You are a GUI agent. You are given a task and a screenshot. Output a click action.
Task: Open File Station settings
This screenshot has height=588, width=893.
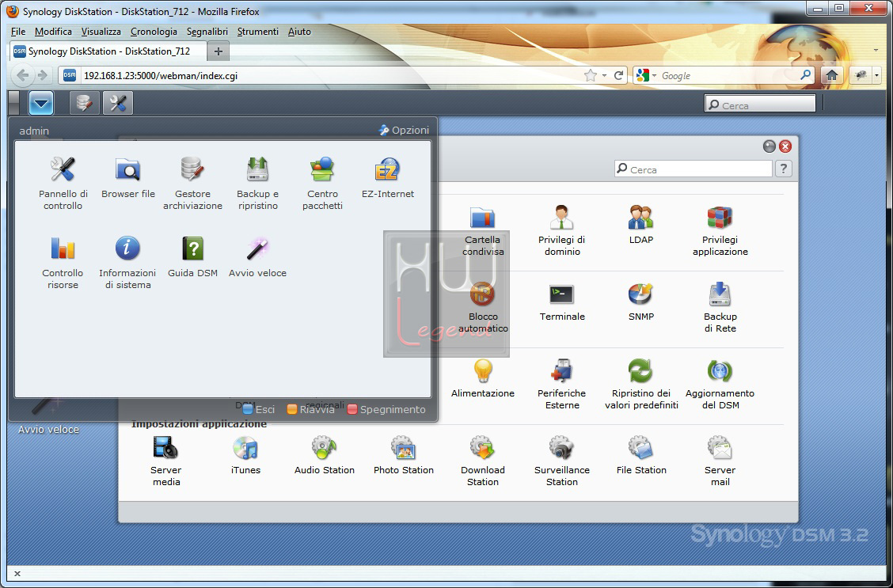click(x=640, y=455)
